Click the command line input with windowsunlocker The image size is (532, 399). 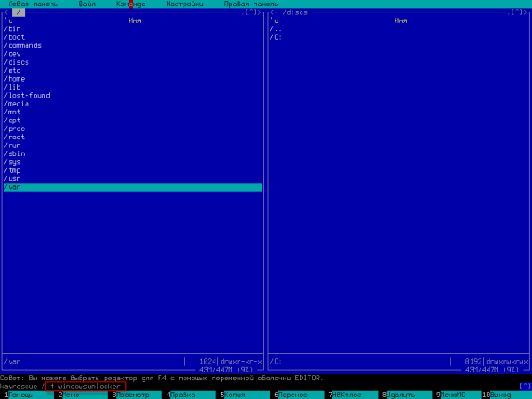pos(87,387)
